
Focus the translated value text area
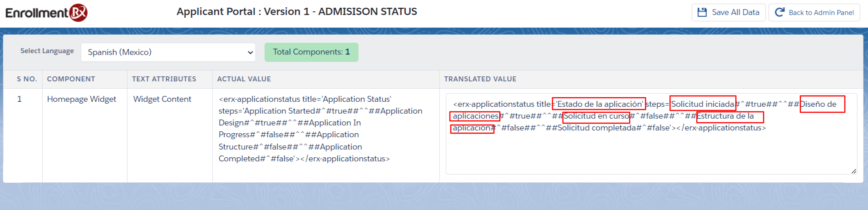651,150
